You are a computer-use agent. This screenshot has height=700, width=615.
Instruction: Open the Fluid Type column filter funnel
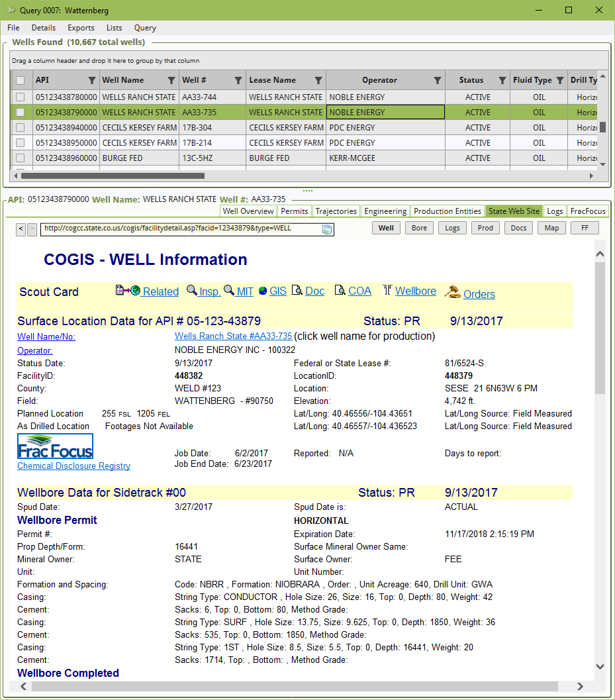560,80
